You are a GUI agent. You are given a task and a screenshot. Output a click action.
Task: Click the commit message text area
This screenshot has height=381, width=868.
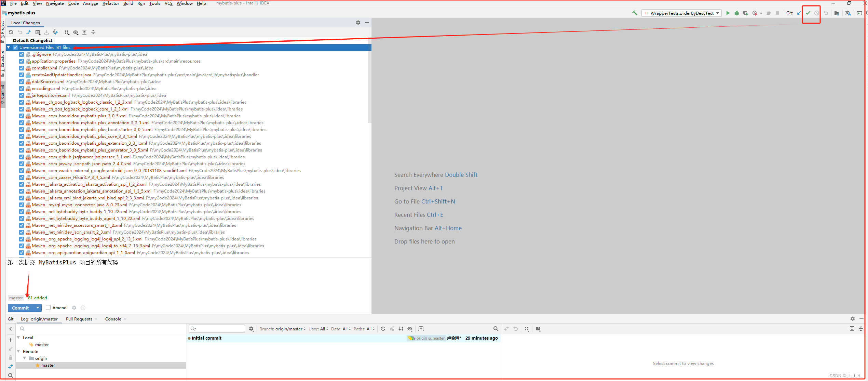(x=188, y=276)
